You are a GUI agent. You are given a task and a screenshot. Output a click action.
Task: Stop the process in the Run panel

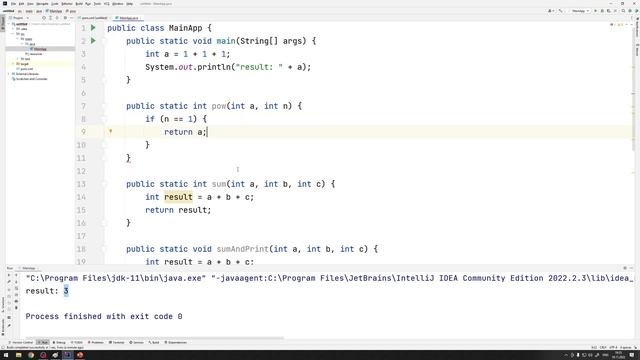click(9, 289)
